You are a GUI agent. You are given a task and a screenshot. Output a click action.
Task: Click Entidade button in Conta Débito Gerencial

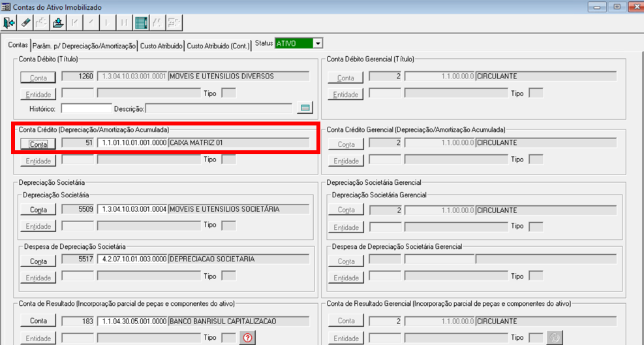346,94
